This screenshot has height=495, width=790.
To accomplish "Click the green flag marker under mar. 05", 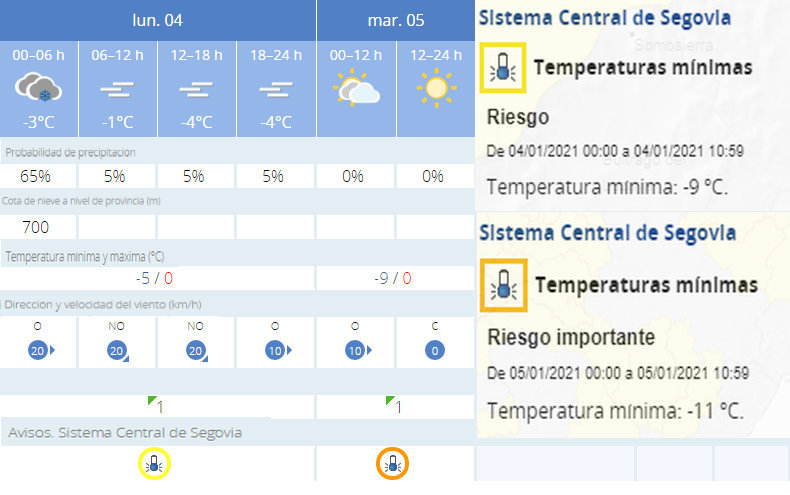I will click(x=389, y=401).
